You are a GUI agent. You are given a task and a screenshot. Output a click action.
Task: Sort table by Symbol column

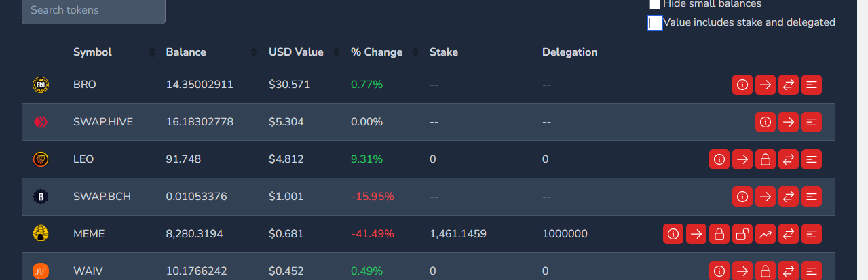[92, 52]
